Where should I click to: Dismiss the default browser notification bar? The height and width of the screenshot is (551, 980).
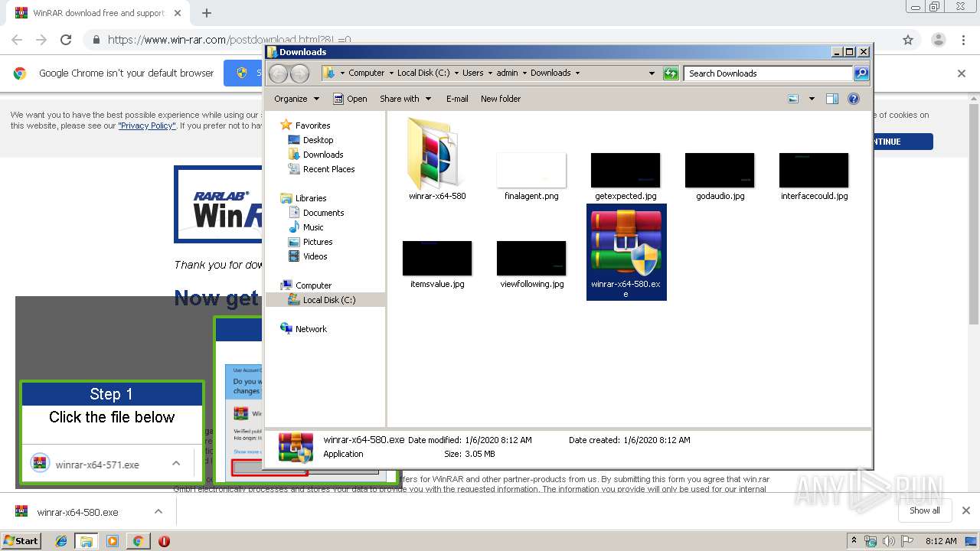click(962, 73)
